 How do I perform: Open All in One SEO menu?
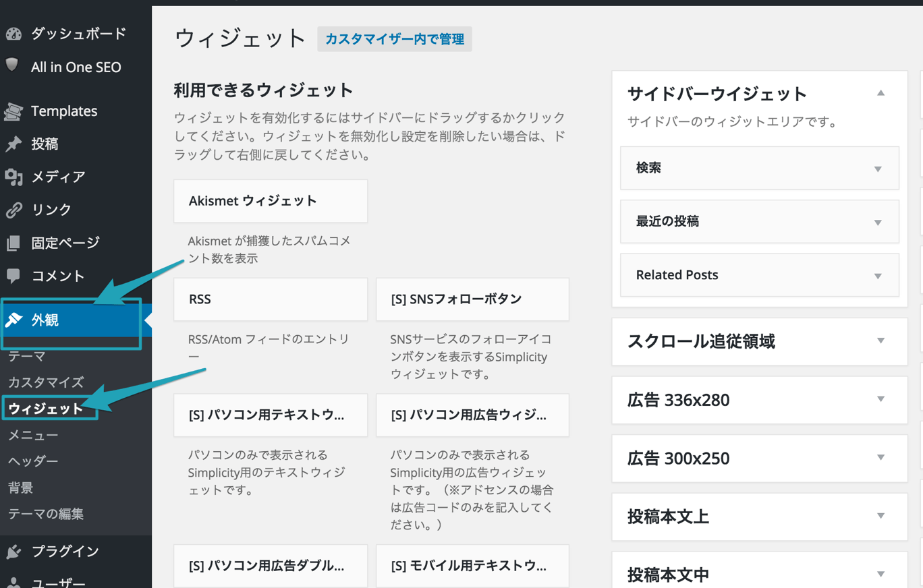click(x=76, y=67)
